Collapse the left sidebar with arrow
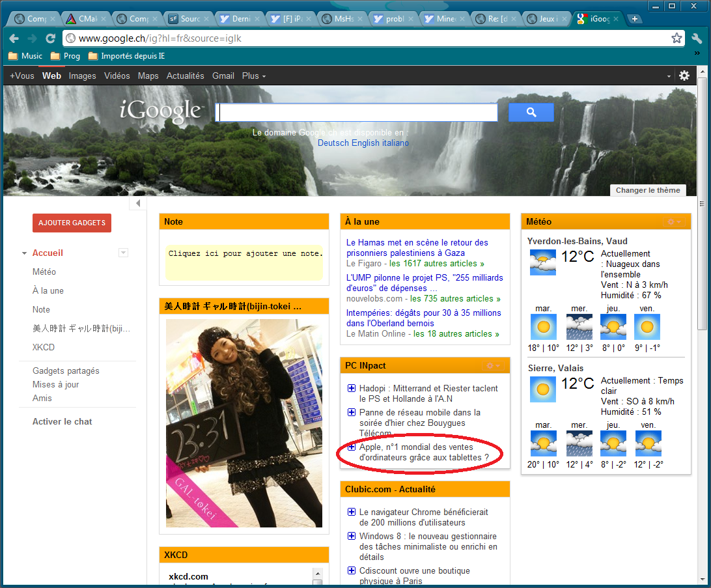Screen dimensions: 711x588 [138, 204]
